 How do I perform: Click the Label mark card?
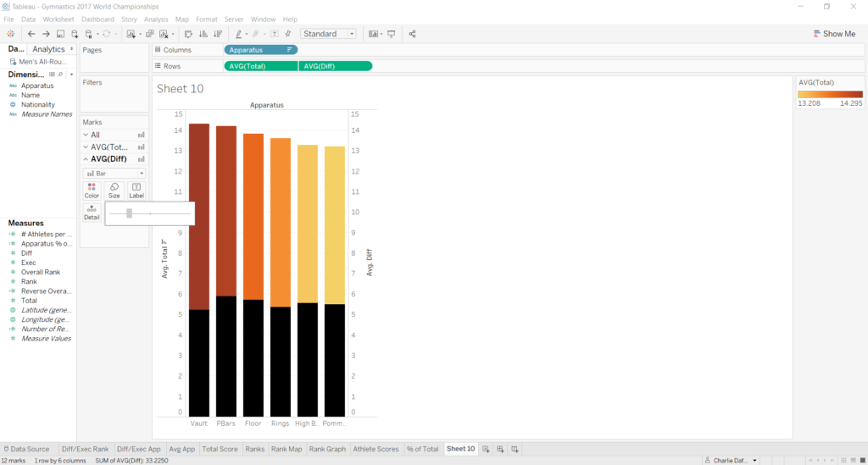pyautogui.click(x=136, y=191)
